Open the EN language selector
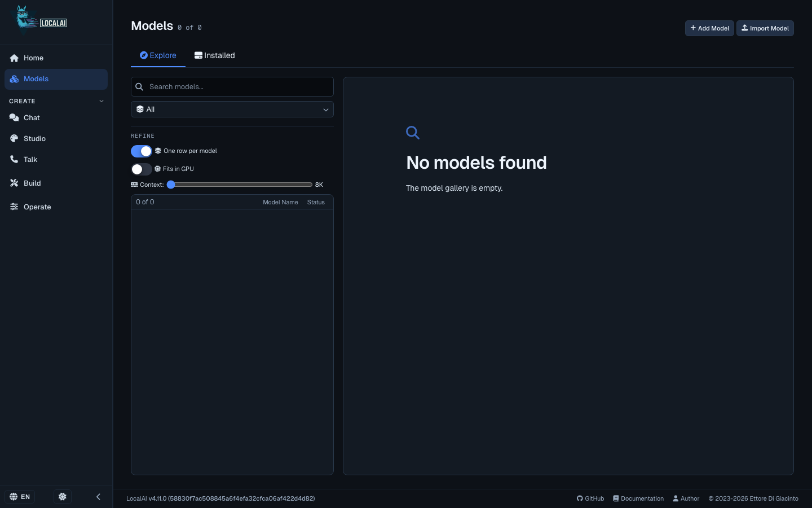 point(20,497)
